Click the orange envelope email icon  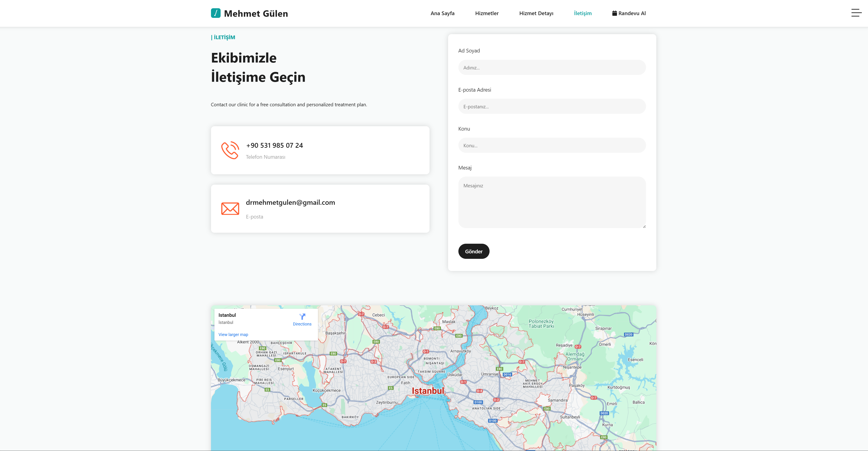[230, 208]
